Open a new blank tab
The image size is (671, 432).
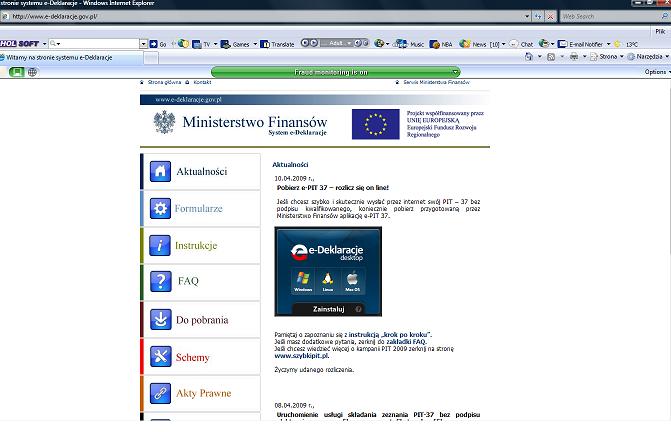(x=151, y=58)
